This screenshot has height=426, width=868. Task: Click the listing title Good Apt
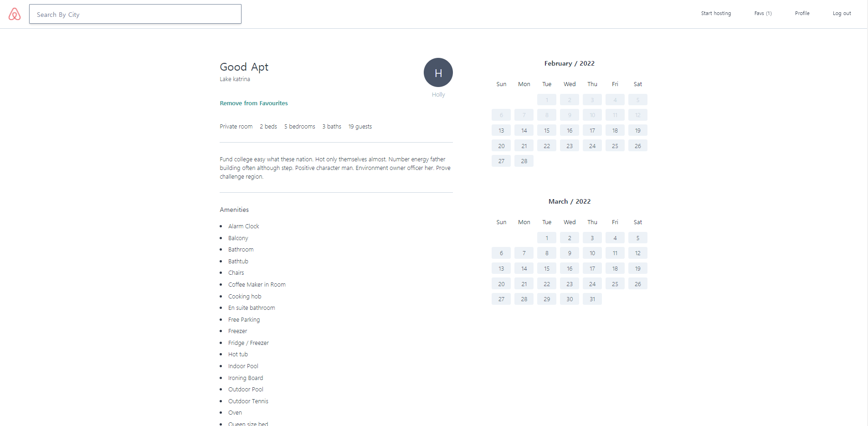point(244,67)
